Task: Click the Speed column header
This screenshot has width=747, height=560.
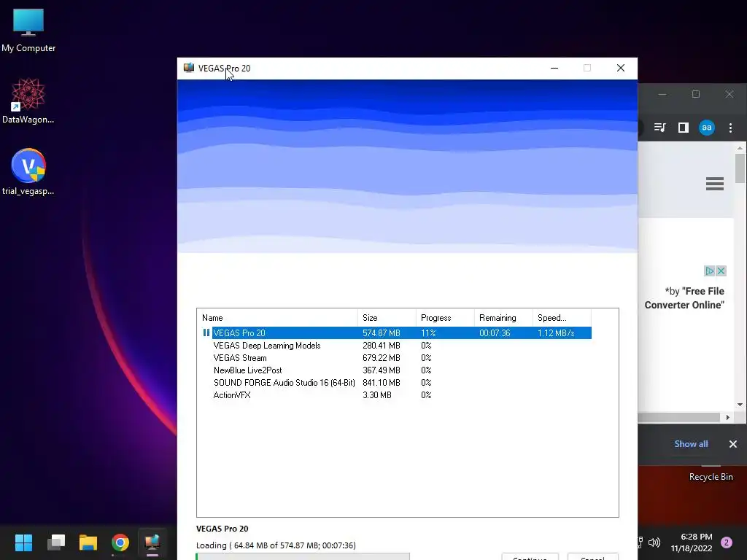Action: click(562, 318)
